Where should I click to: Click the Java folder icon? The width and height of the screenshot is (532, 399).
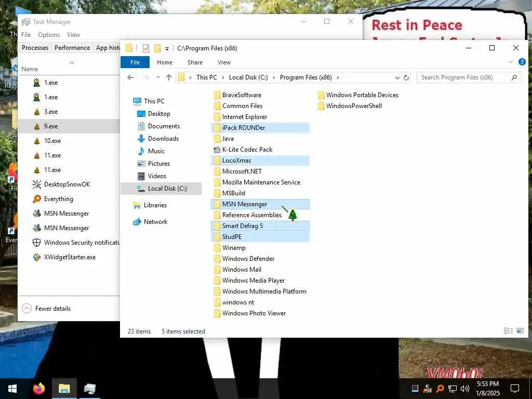tap(217, 139)
